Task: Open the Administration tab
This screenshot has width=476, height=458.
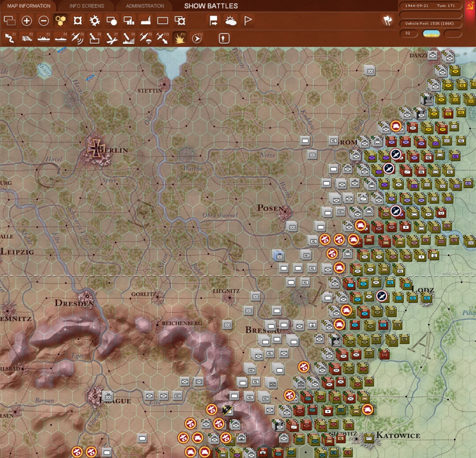Action: (145, 6)
